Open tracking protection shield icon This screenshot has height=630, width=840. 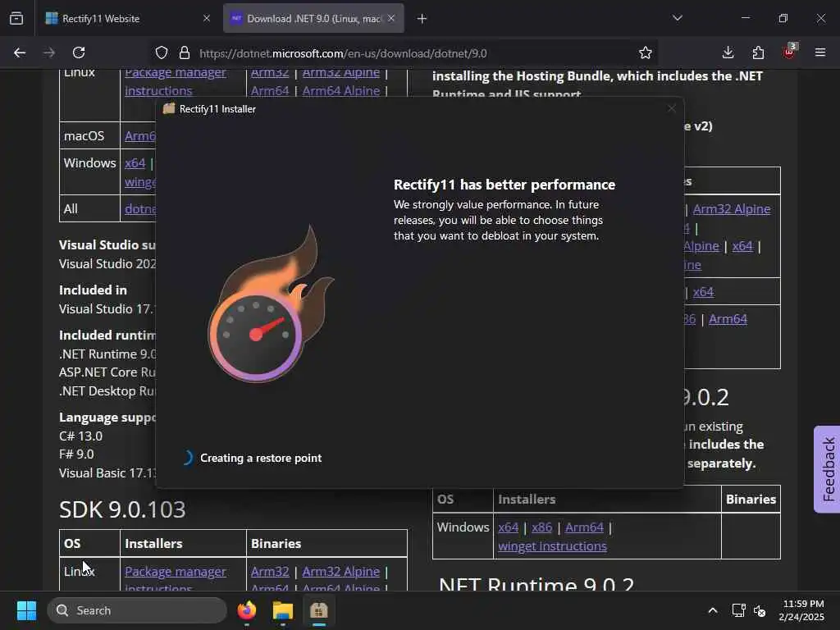coord(162,53)
